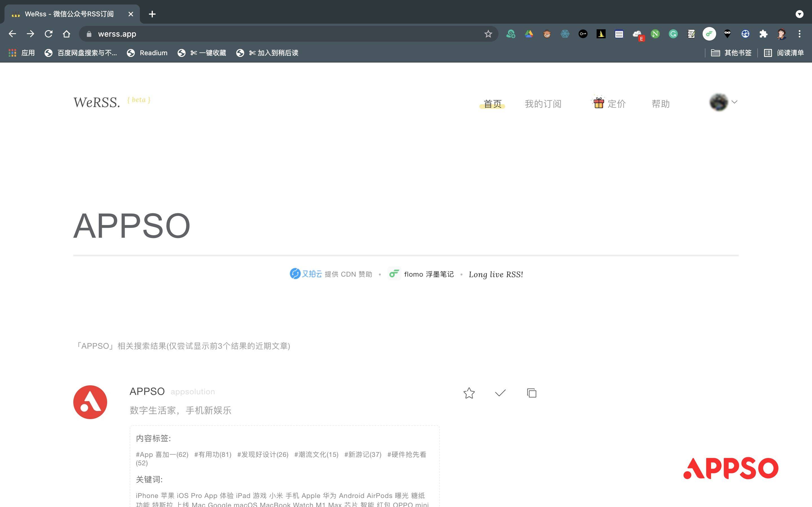
Task: Open the 其他书签 bookmarks folder
Action: point(731,53)
